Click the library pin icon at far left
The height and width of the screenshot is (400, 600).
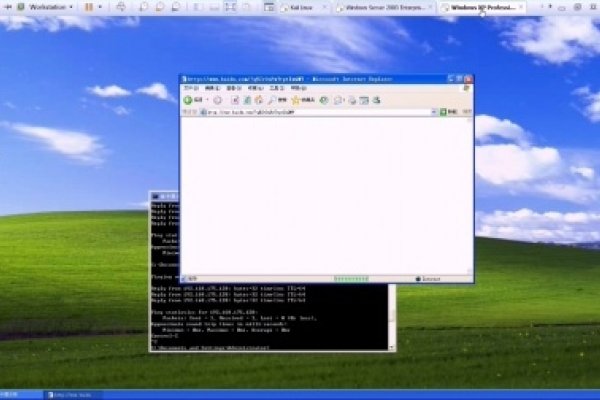coord(8,7)
